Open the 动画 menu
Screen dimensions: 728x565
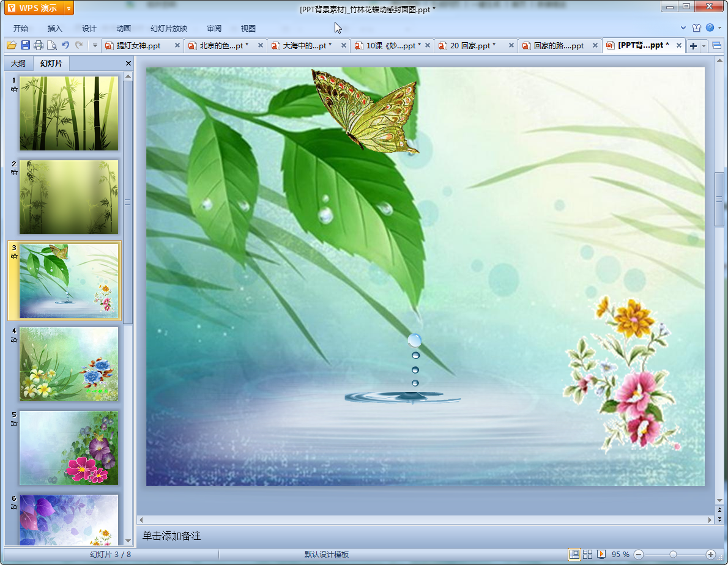click(124, 28)
